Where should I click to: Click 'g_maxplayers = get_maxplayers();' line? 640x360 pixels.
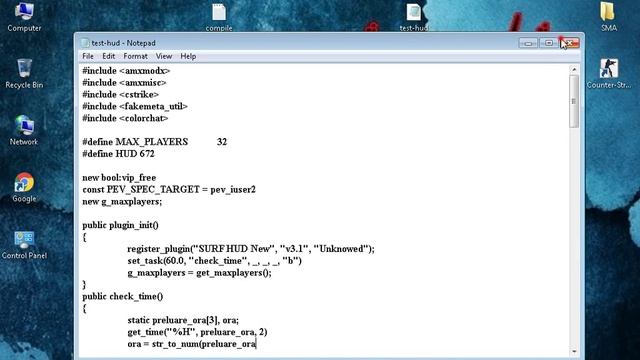(199, 273)
